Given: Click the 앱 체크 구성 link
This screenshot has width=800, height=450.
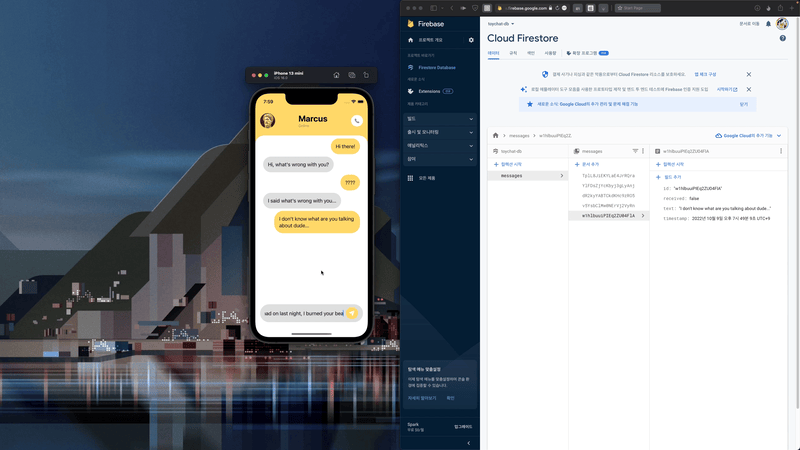Looking at the screenshot, I should pos(705,74).
